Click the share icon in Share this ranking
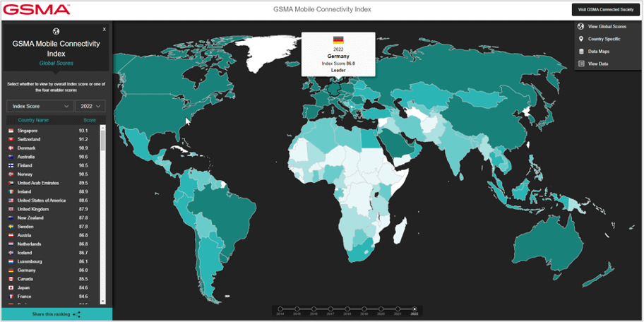Screen dimensions: 644x322 [x=76, y=314]
